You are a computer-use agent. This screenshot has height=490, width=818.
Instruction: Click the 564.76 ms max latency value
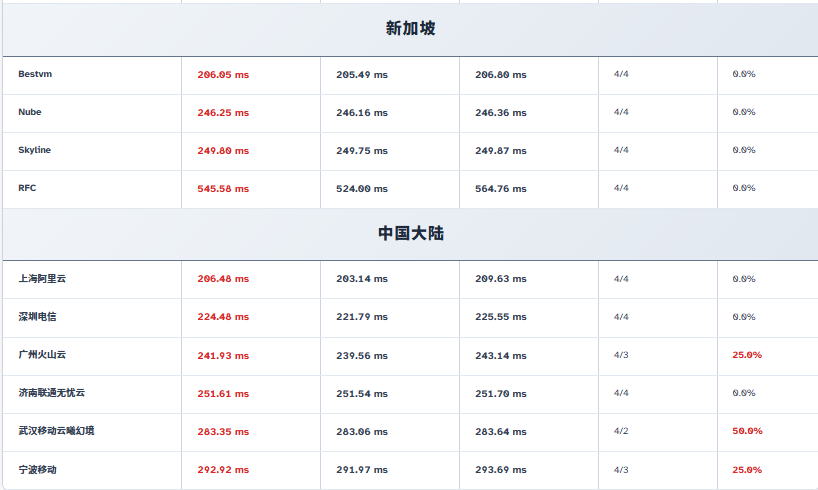501,188
